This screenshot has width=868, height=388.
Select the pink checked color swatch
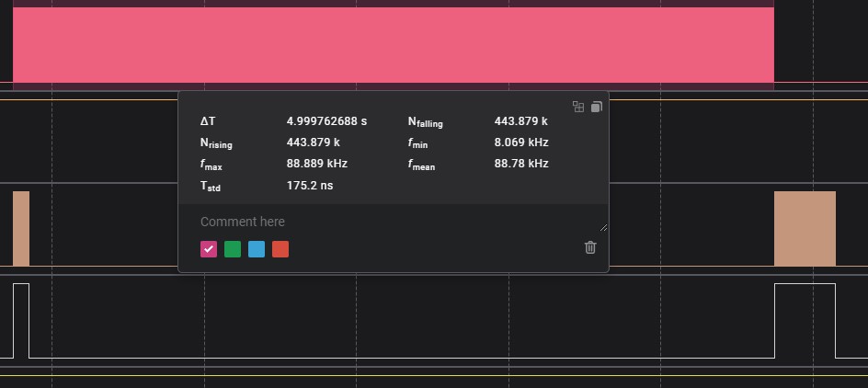(209, 249)
